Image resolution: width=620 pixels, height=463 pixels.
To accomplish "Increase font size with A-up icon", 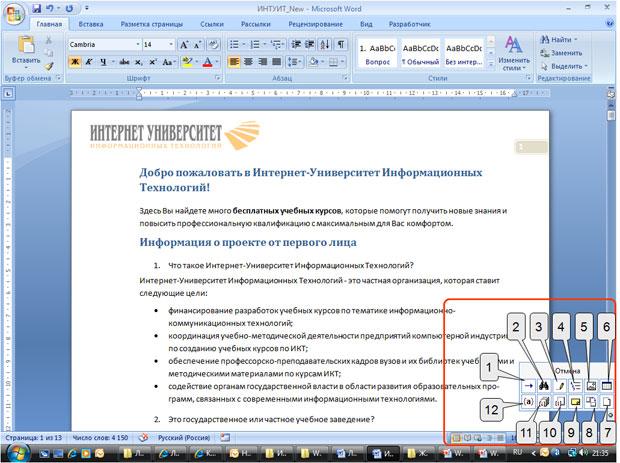I will (x=184, y=45).
